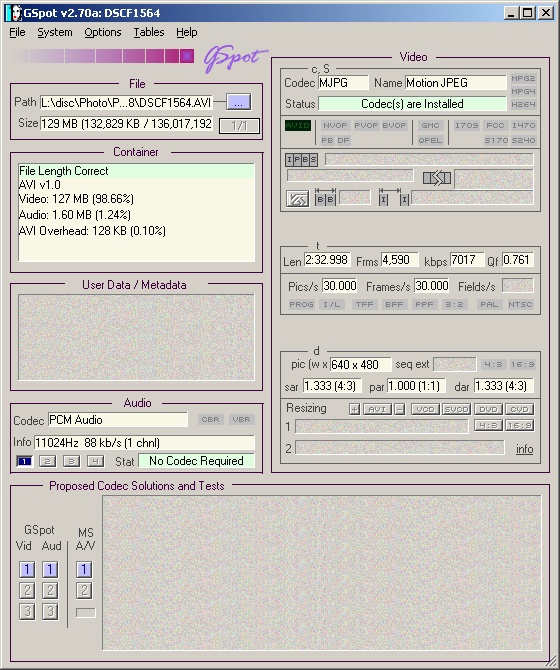
Task: Click the VCD resize preset
Action: pos(425,409)
